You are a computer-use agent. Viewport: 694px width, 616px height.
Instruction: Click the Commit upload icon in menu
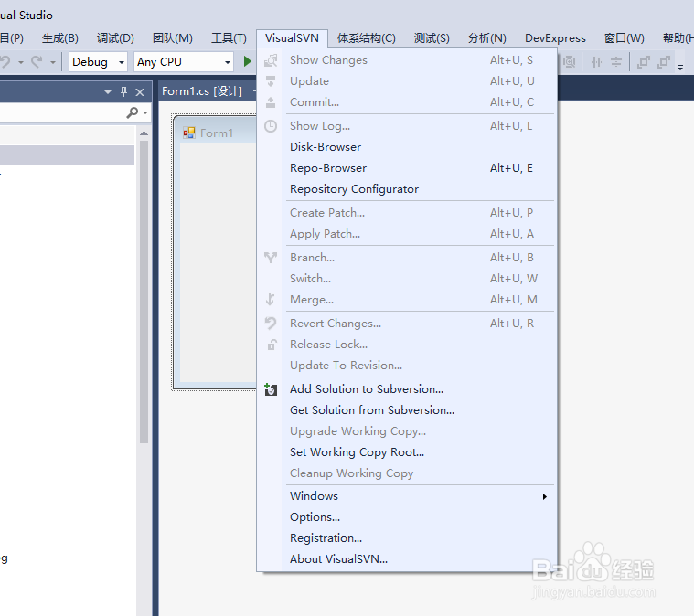point(271,102)
